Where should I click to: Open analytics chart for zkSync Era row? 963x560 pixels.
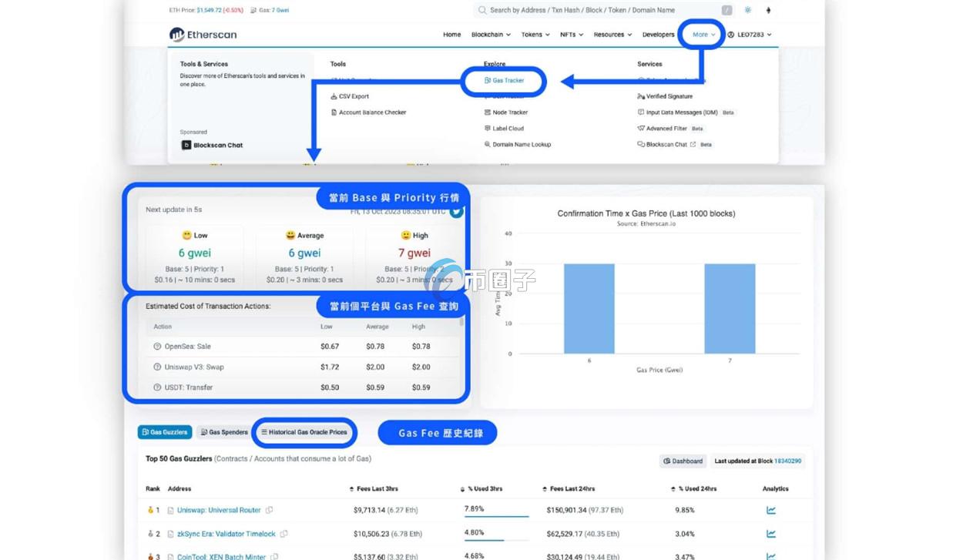click(x=770, y=534)
